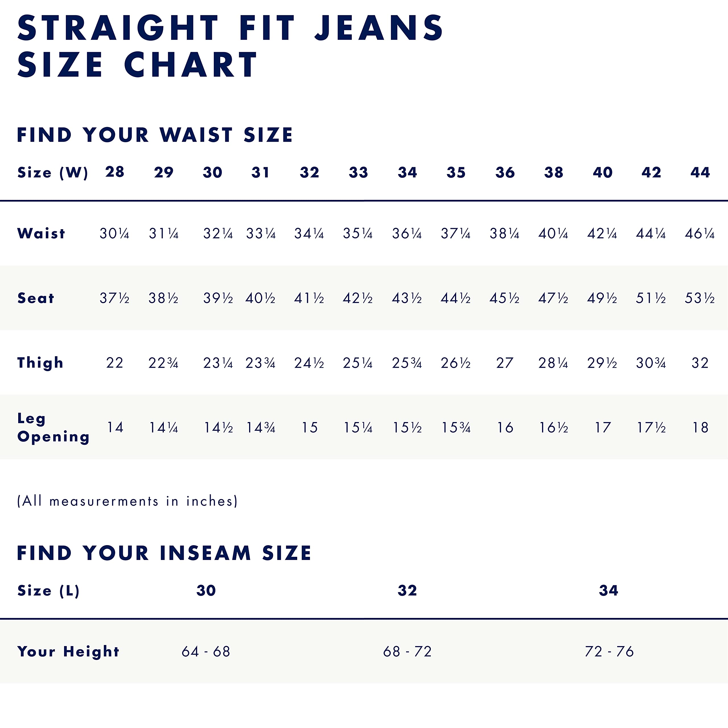This screenshot has height=728, width=728.
Task: Select waist size 36 column header
Action: tap(504, 173)
